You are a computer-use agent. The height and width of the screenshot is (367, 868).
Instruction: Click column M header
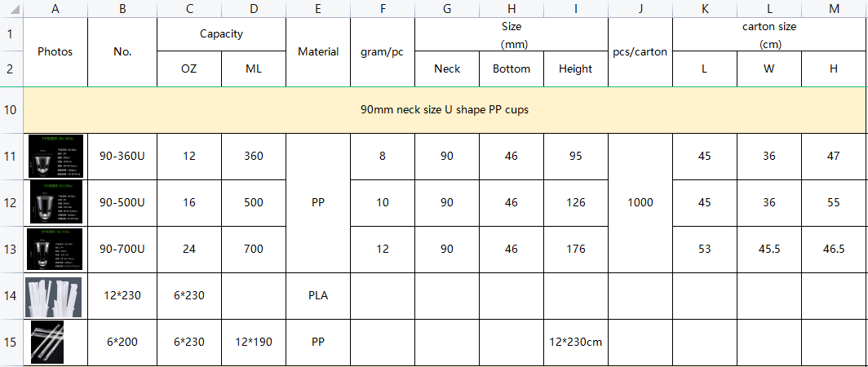834,8
